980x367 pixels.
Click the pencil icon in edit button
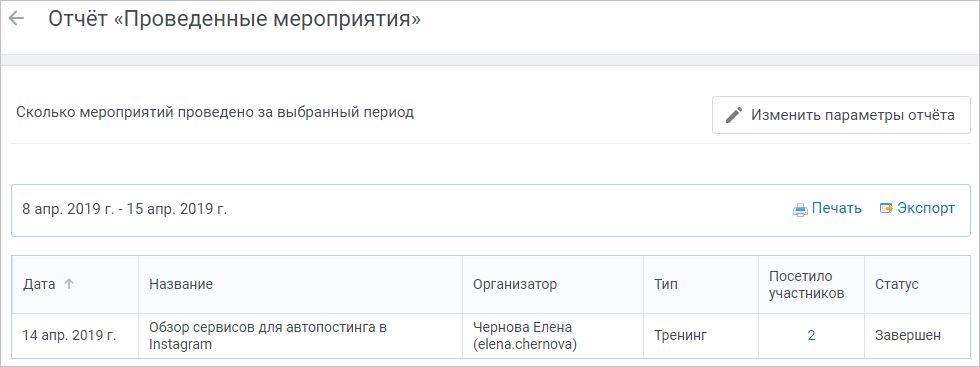pyautogui.click(x=734, y=116)
